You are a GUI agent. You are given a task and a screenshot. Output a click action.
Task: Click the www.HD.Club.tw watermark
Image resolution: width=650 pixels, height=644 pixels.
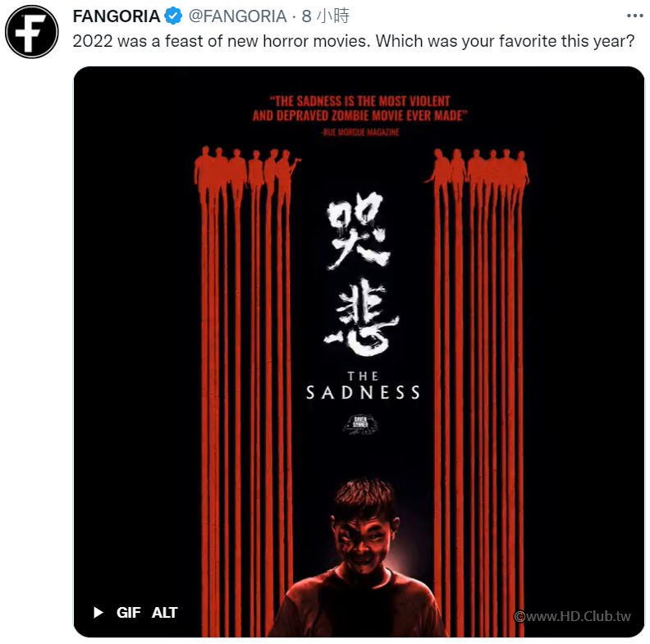click(572, 616)
